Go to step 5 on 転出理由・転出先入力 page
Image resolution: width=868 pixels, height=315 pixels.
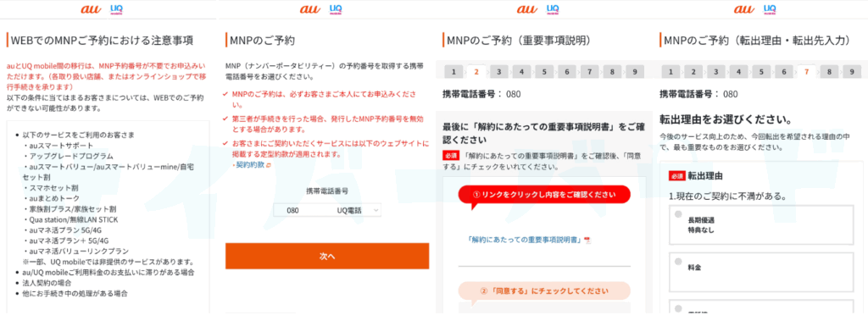coord(761,72)
